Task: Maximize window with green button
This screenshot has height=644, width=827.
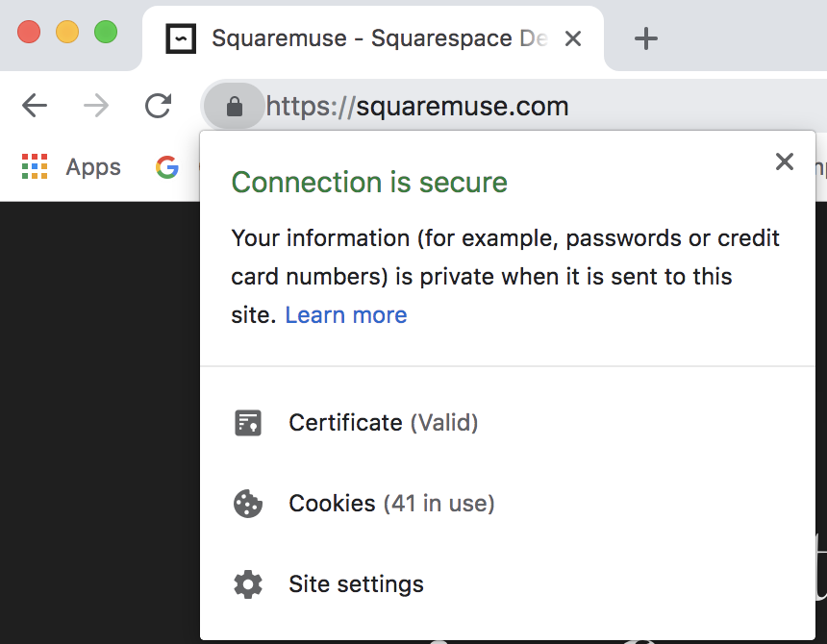Action: tap(106, 32)
